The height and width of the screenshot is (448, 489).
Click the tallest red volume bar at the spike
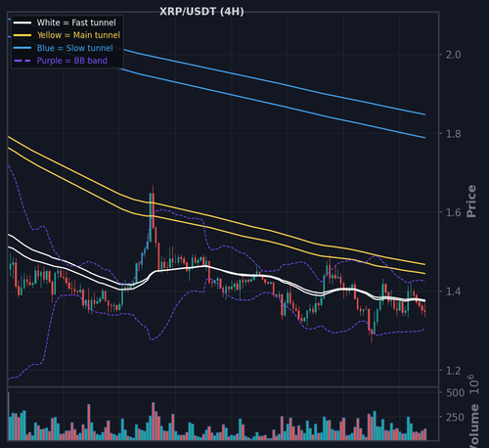(x=153, y=422)
